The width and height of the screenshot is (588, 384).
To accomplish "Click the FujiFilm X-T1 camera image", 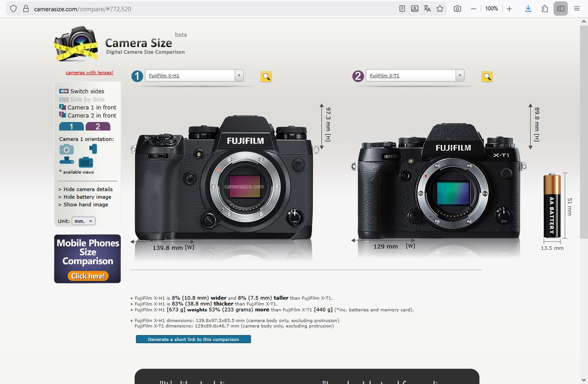I will [x=440, y=182].
